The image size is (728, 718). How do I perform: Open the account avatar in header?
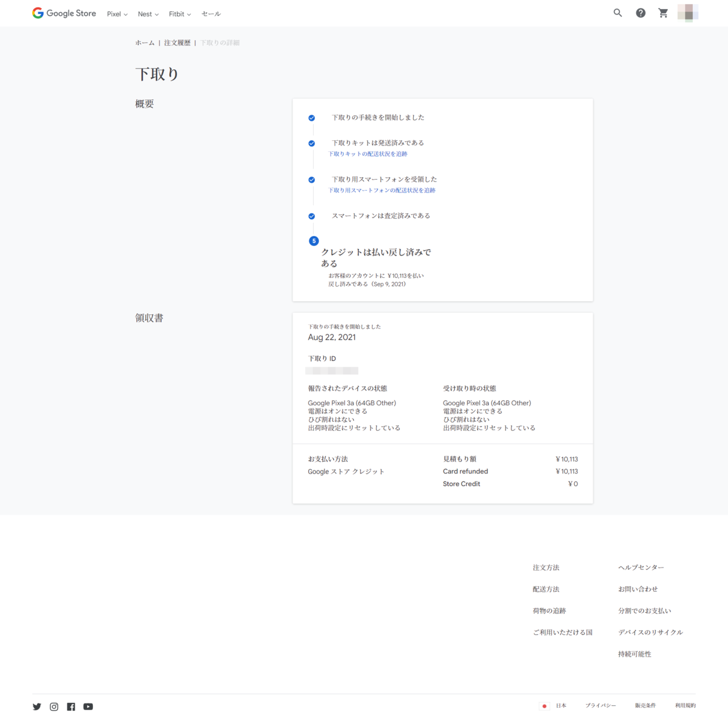688,13
